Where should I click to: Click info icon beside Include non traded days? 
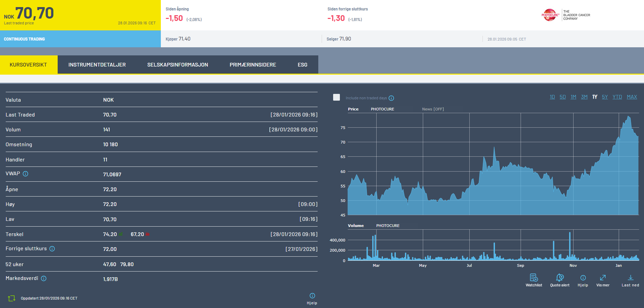391,98
